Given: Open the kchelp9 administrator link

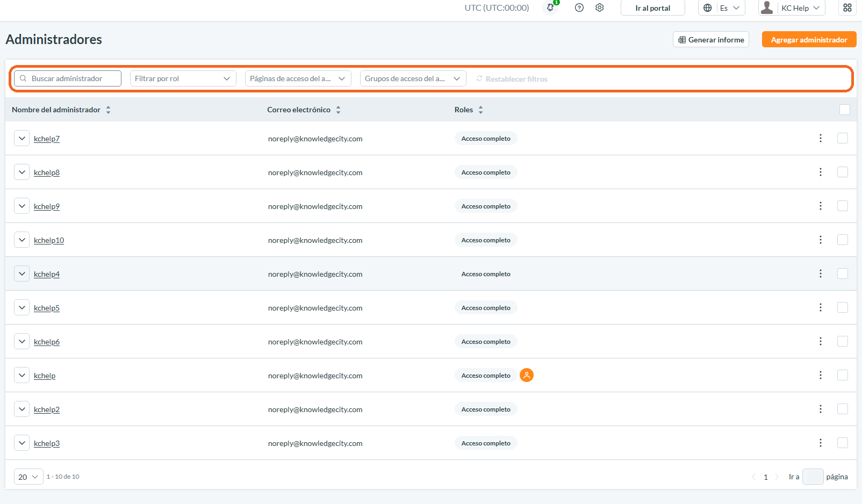Looking at the screenshot, I should point(47,206).
